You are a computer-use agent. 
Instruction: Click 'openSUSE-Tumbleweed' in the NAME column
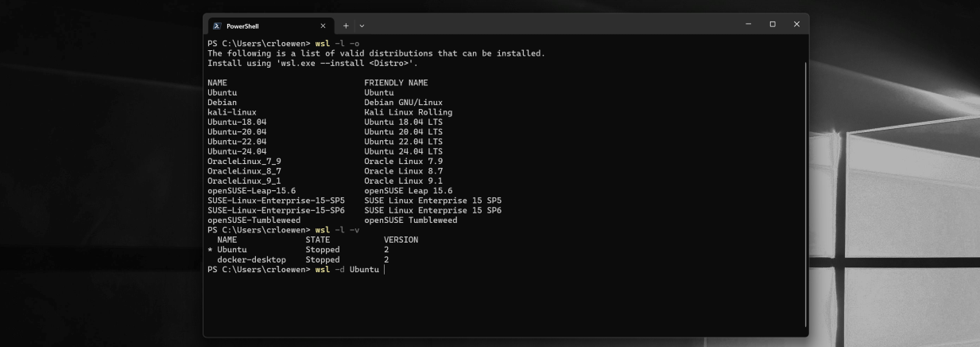[254, 220]
